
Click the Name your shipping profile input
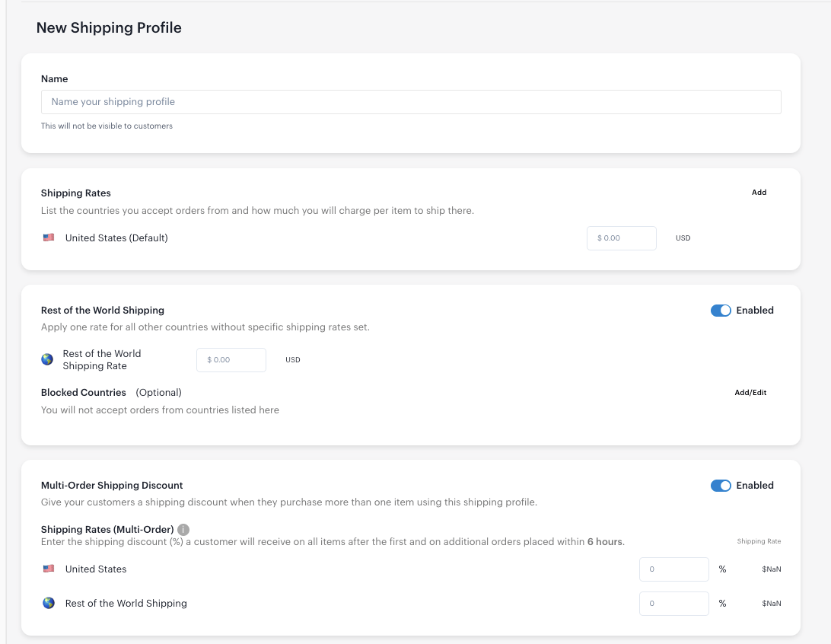point(411,101)
